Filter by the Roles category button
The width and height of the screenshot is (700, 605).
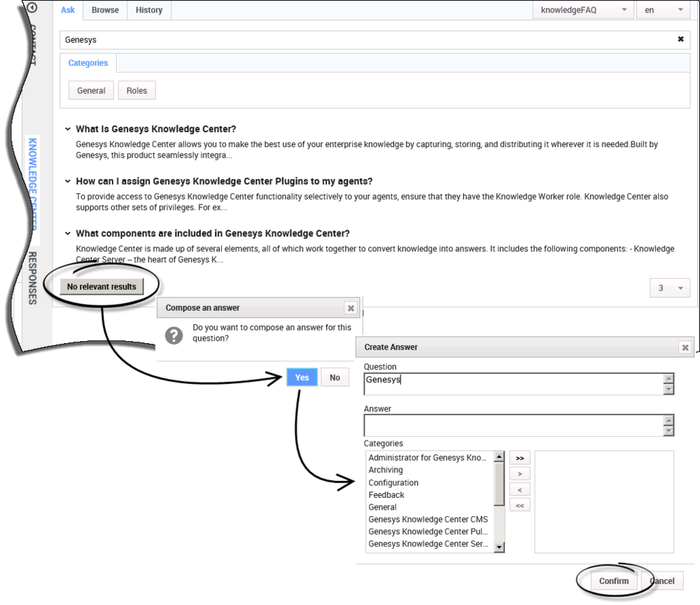point(136,90)
